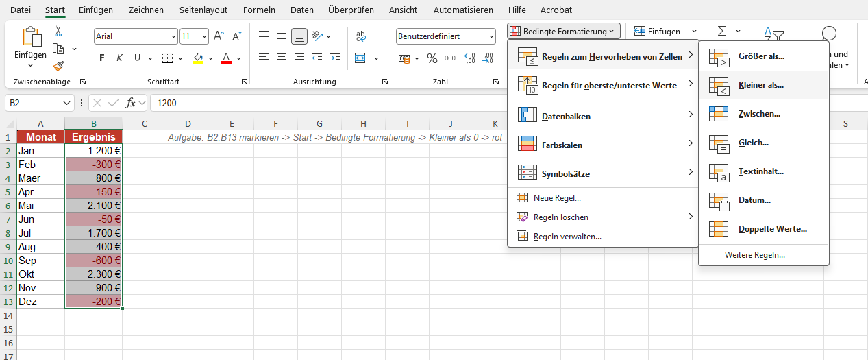Click Regeln verwalten... menu entry
Image resolution: width=868 pixels, height=360 pixels.
pyautogui.click(x=603, y=237)
